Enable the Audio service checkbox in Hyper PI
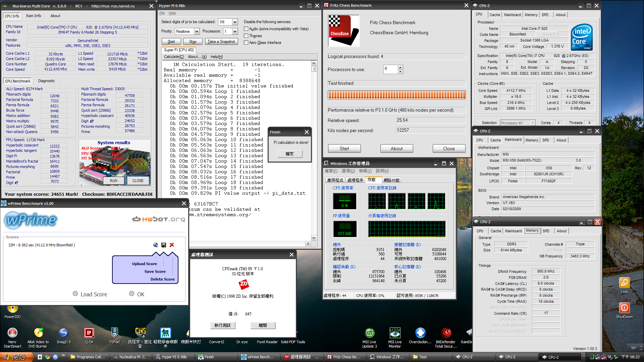 point(246,29)
